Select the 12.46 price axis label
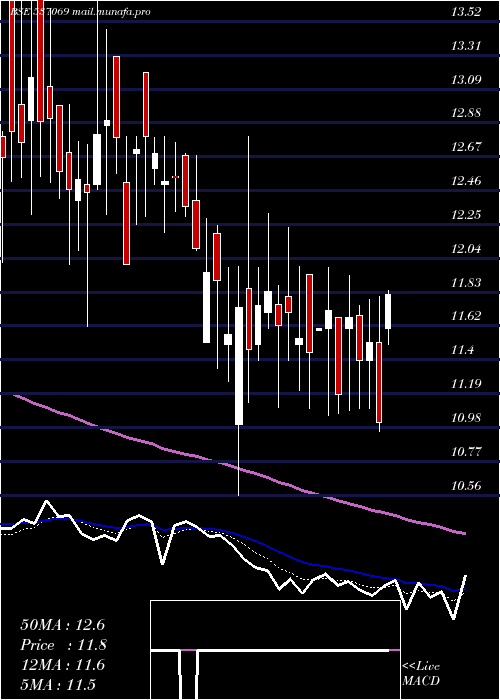This screenshot has width=500, height=700. click(466, 181)
